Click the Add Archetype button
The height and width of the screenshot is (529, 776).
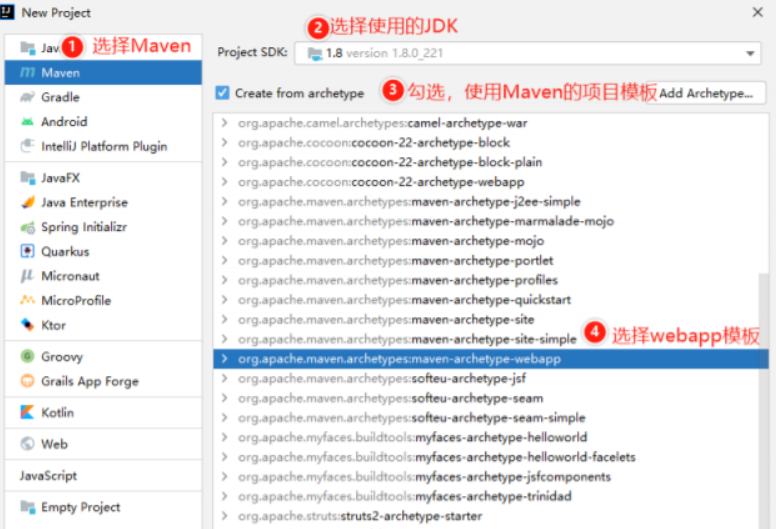click(706, 93)
